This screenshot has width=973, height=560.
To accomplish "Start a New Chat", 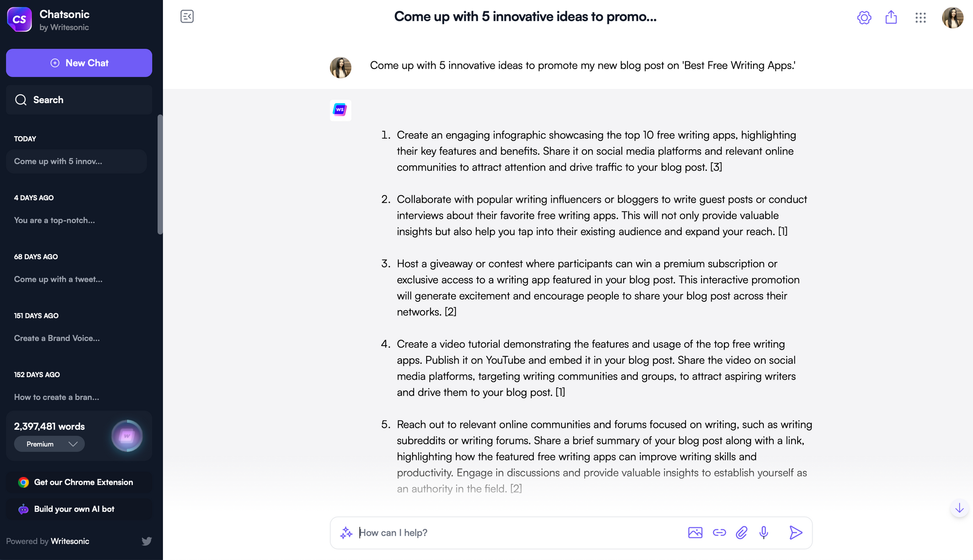I will 79,63.
